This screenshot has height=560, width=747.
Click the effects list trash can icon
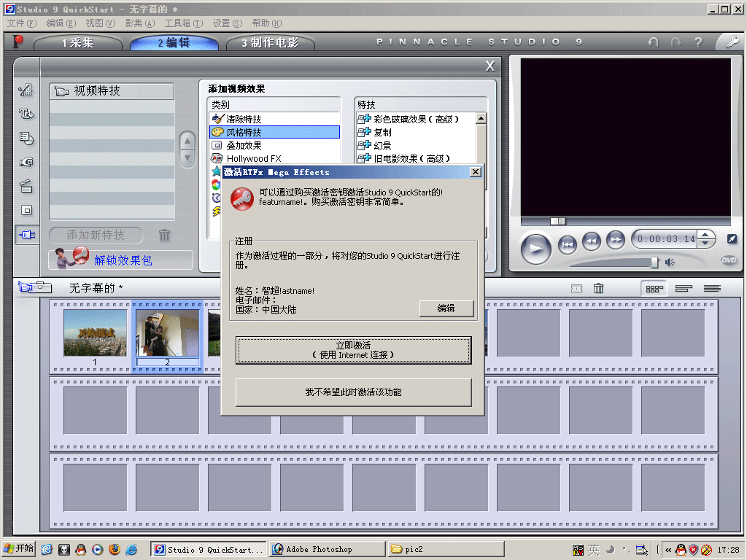pyautogui.click(x=164, y=235)
